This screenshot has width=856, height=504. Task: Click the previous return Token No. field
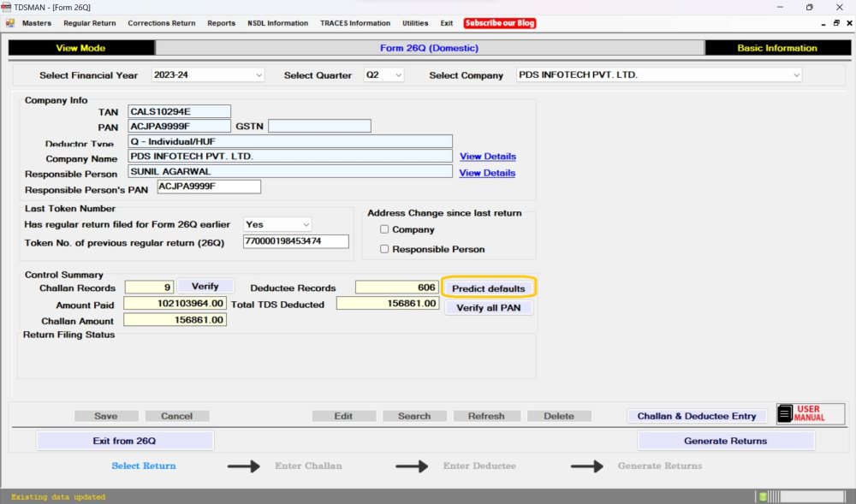click(296, 241)
